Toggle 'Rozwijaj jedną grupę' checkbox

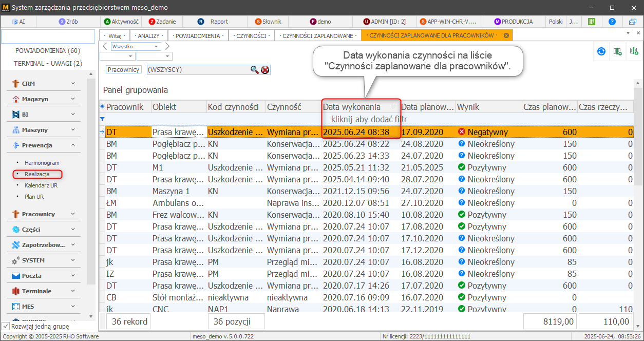6,326
